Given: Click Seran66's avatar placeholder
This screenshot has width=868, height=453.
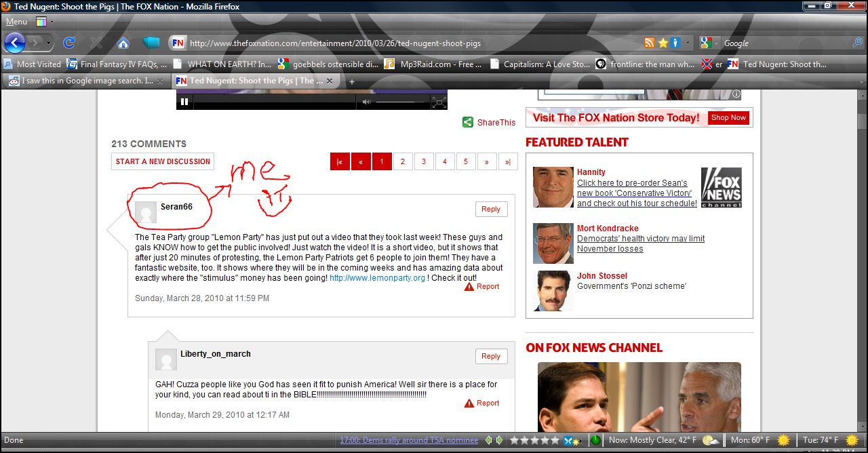Looking at the screenshot, I should click(x=146, y=212).
